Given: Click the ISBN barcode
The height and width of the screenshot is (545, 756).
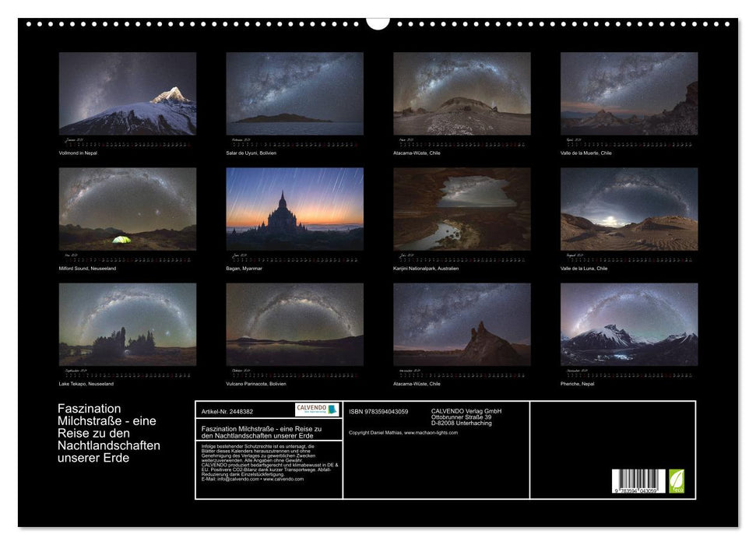Looking at the screenshot, I should [638, 481].
